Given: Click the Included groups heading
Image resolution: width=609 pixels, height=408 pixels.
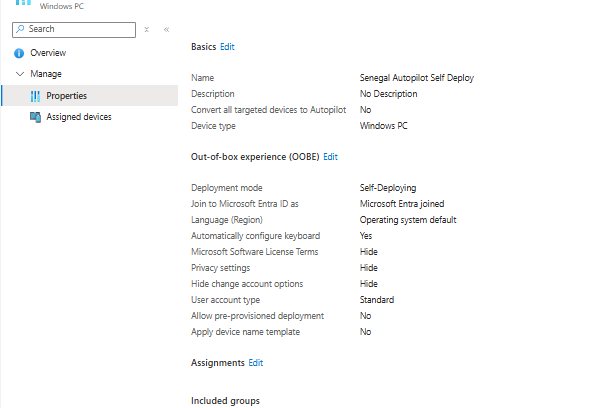Looking at the screenshot, I should (x=225, y=400).
